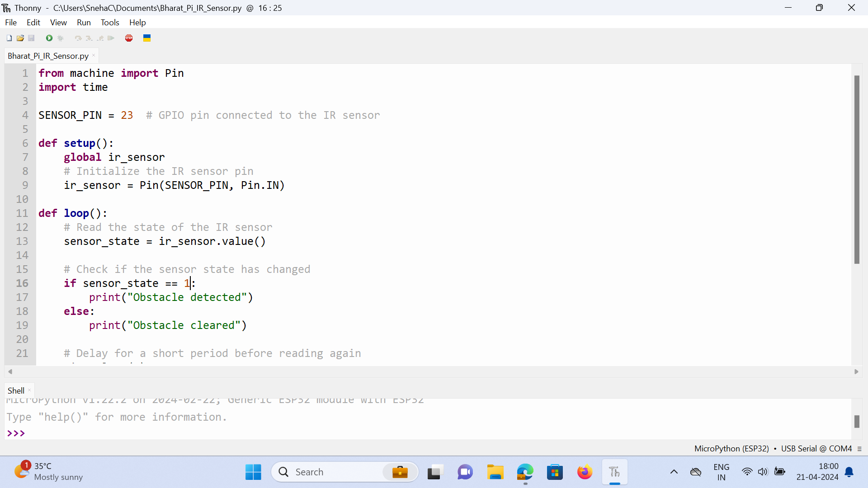Click the Run current script button

tap(49, 38)
